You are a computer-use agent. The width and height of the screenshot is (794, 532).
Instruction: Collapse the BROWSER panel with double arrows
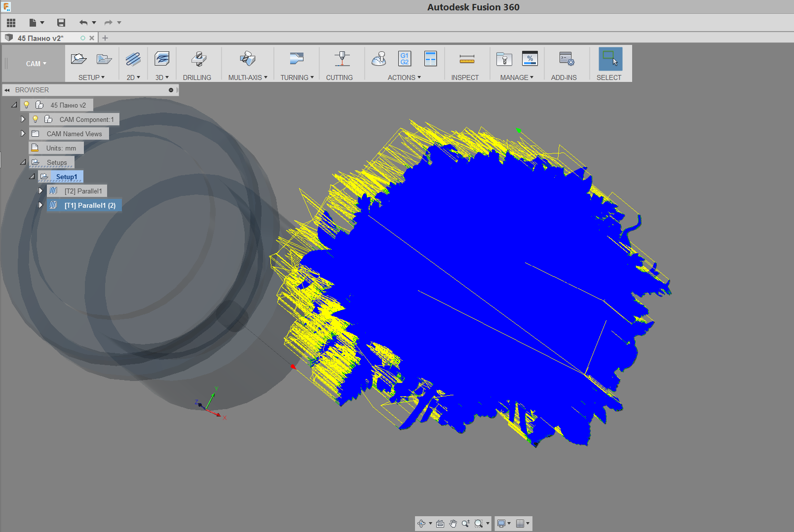7,90
